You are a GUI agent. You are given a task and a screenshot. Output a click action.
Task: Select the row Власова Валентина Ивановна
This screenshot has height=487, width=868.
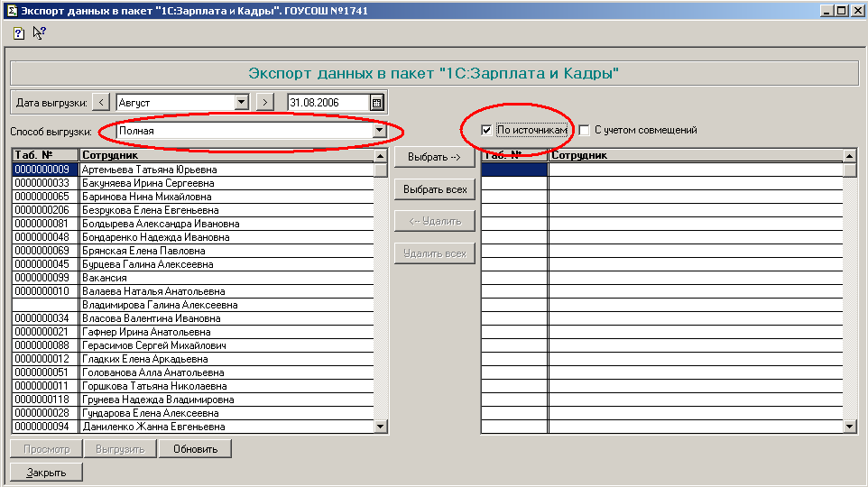pyautogui.click(x=151, y=318)
